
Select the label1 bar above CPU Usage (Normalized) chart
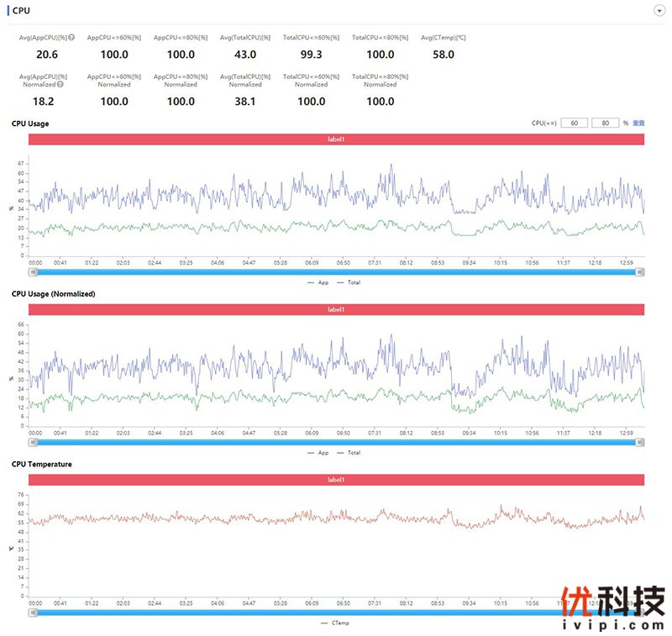(336, 309)
